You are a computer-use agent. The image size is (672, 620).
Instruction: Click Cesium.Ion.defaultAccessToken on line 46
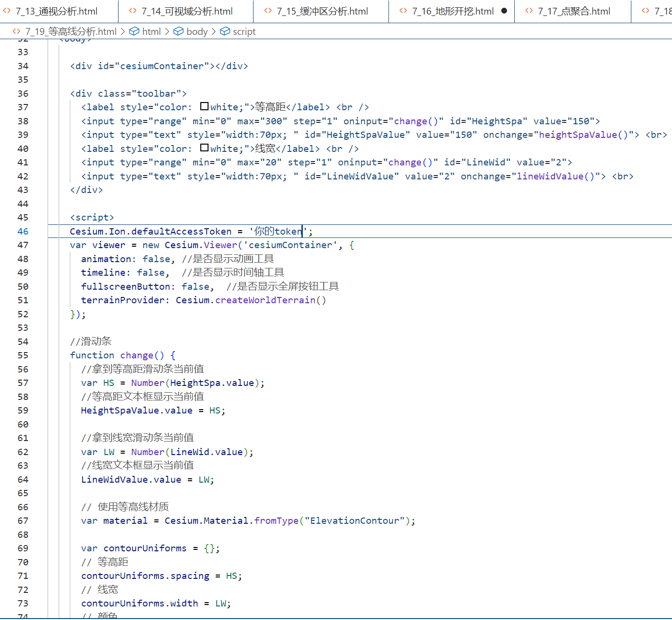[x=150, y=232]
